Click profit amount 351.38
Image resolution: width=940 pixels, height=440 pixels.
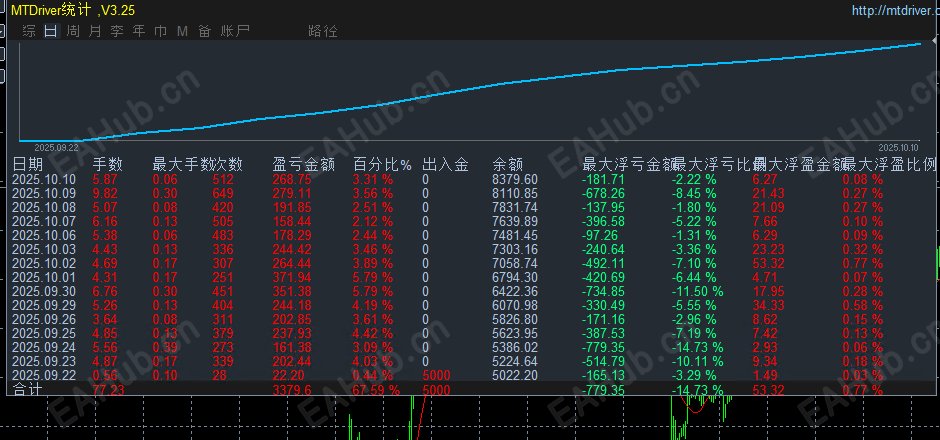(x=292, y=291)
